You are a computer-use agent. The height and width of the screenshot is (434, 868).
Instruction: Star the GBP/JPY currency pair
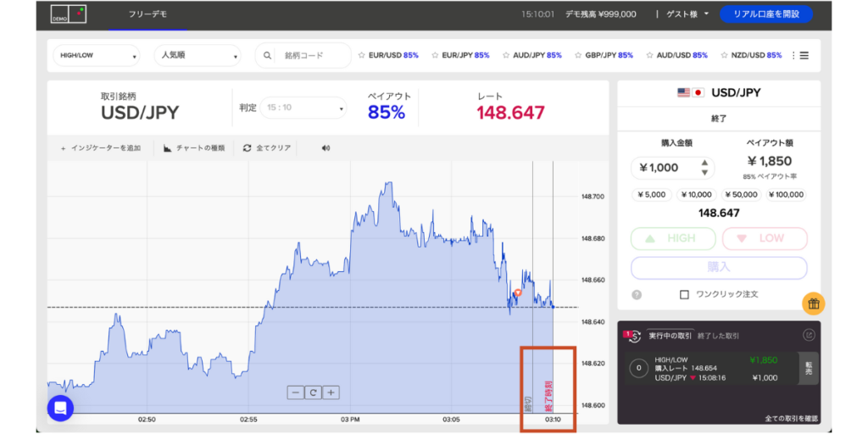coord(578,55)
